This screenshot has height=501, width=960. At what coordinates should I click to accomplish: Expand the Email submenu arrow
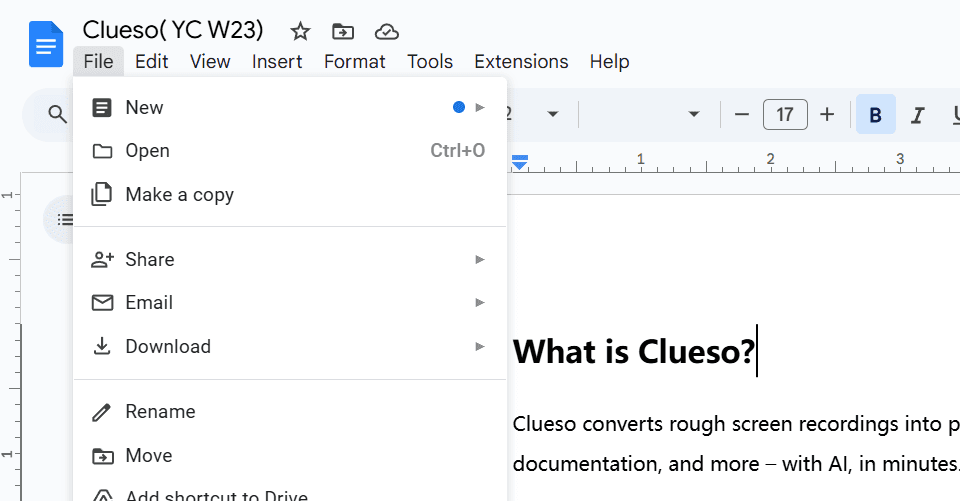[x=480, y=303]
